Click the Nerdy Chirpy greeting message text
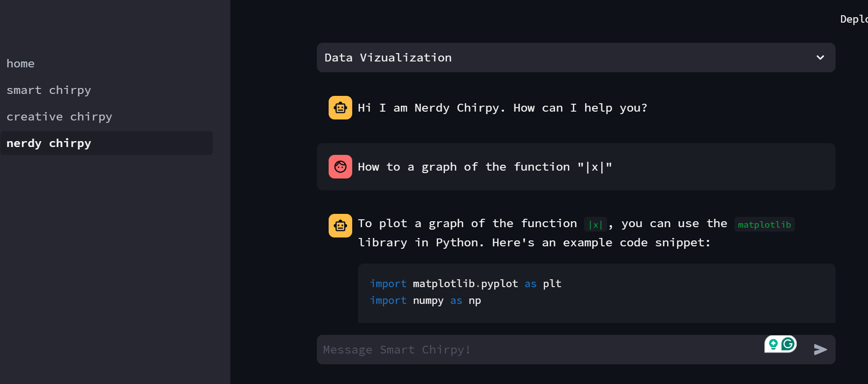This screenshot has height=384, width=868. (502, 108)
